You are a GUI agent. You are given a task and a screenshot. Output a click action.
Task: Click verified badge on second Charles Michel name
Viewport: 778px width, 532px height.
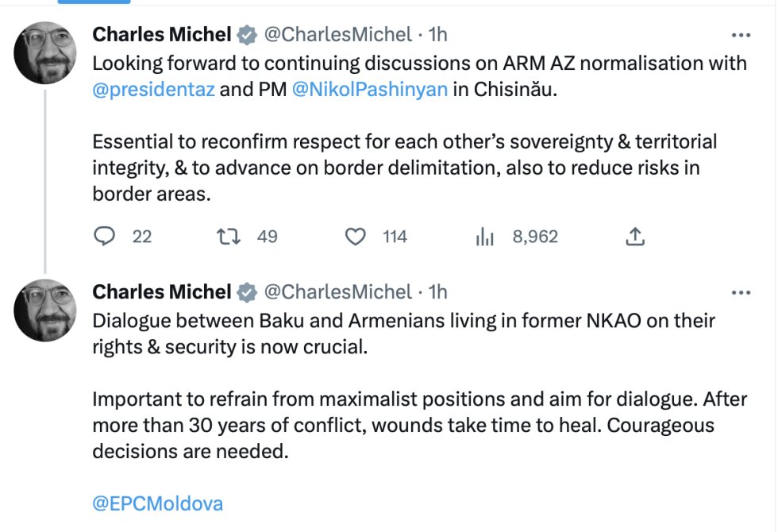(247, 292)
